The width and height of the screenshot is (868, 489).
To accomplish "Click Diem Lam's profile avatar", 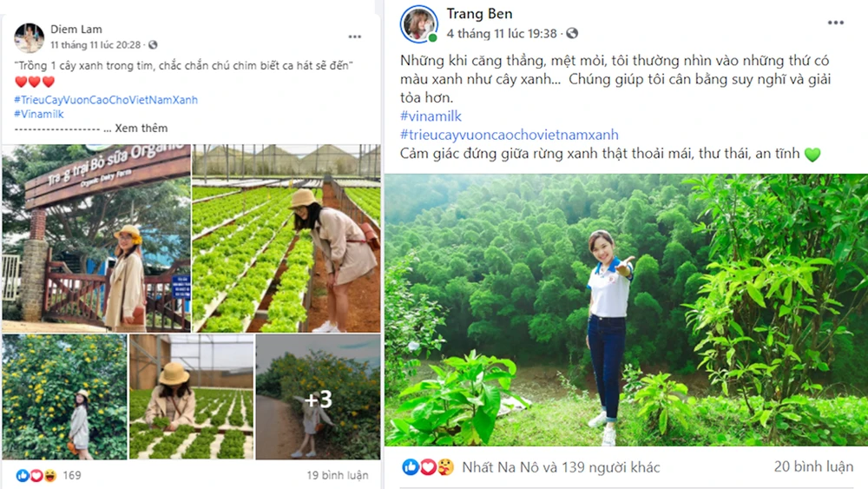I will coord(30,37).
